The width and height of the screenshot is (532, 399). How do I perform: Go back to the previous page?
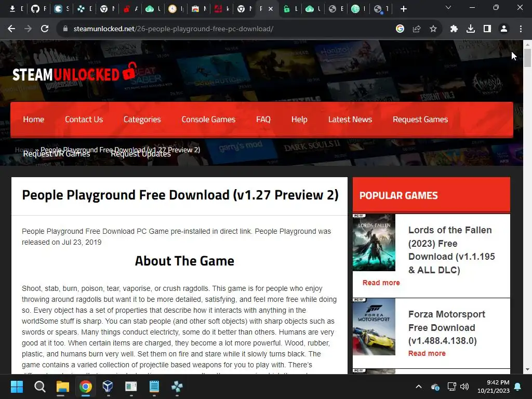pyautogui.click(x=11, y=29)
